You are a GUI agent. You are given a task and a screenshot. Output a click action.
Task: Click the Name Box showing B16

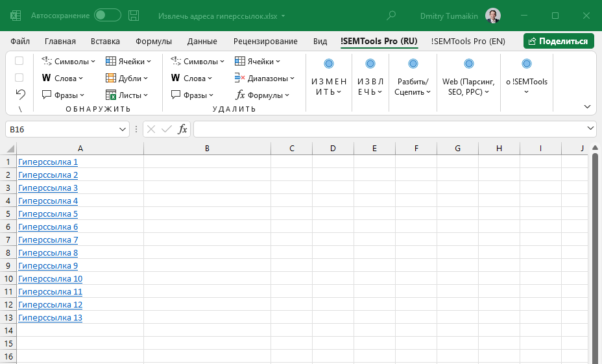point(62,129)
